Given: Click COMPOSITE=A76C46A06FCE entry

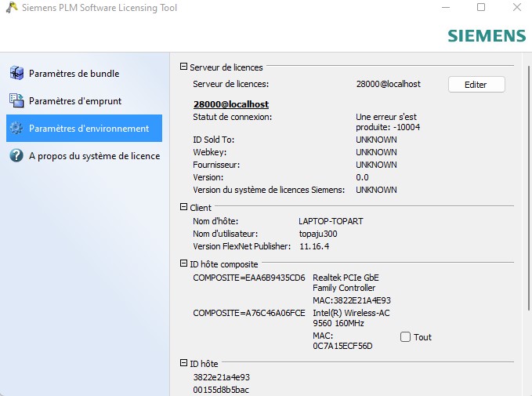Looking at the screenshot, I should pos(249,313).
